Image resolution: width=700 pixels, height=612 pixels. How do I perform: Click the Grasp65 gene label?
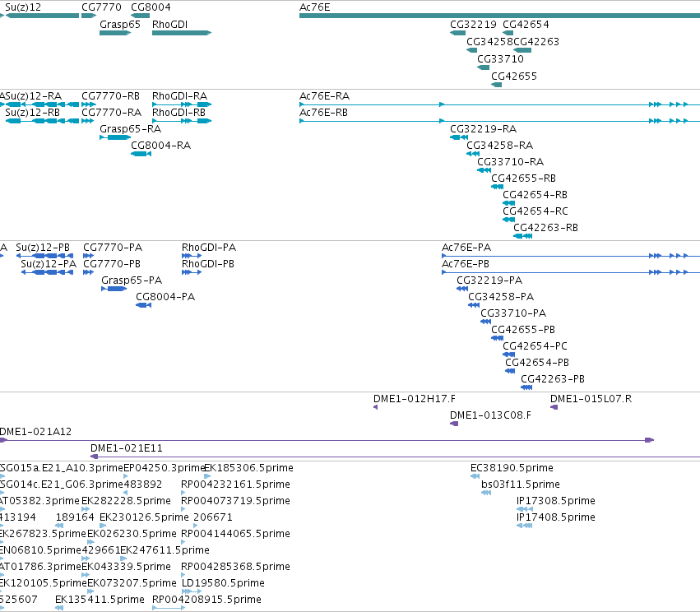[119, 25]
